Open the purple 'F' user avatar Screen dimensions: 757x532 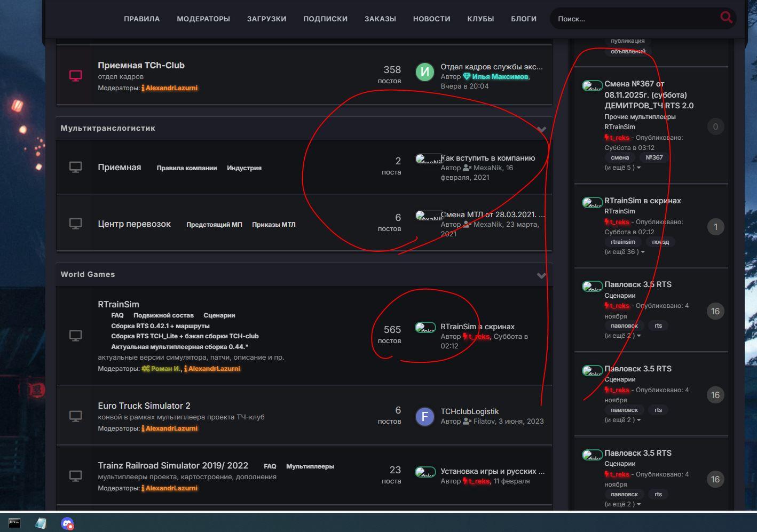point(425,416)
